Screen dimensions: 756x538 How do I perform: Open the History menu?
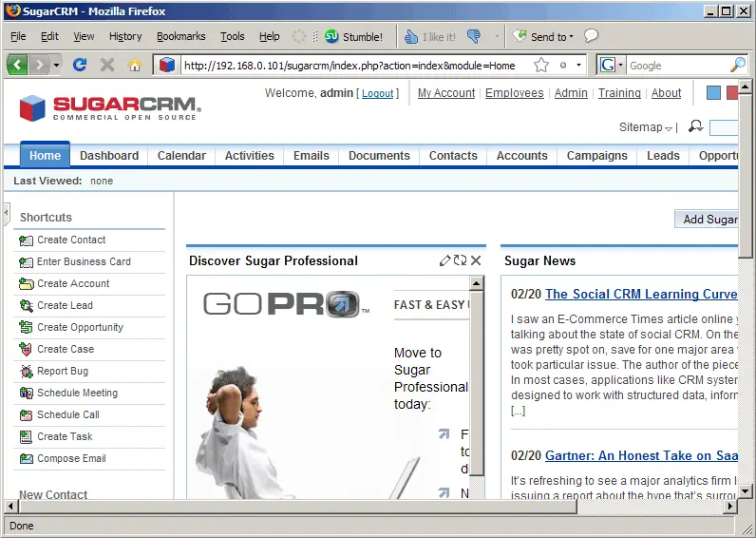click(125, 36)
